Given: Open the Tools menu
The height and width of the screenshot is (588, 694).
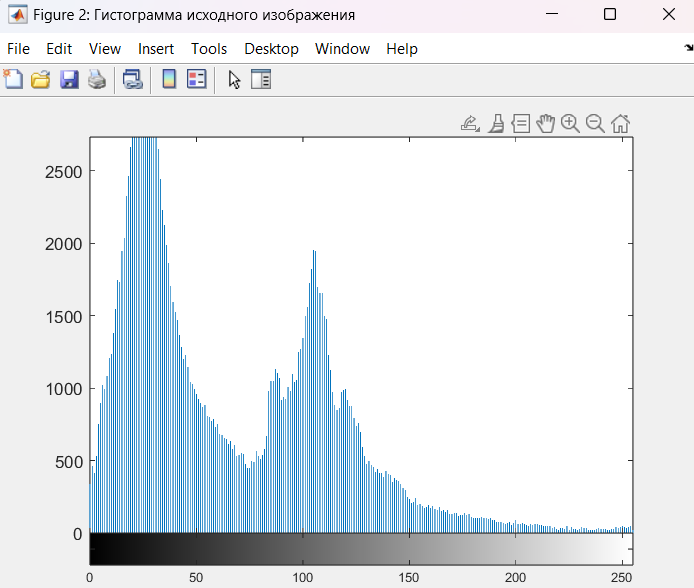Looking at the screenshot, I should point(209,49).
